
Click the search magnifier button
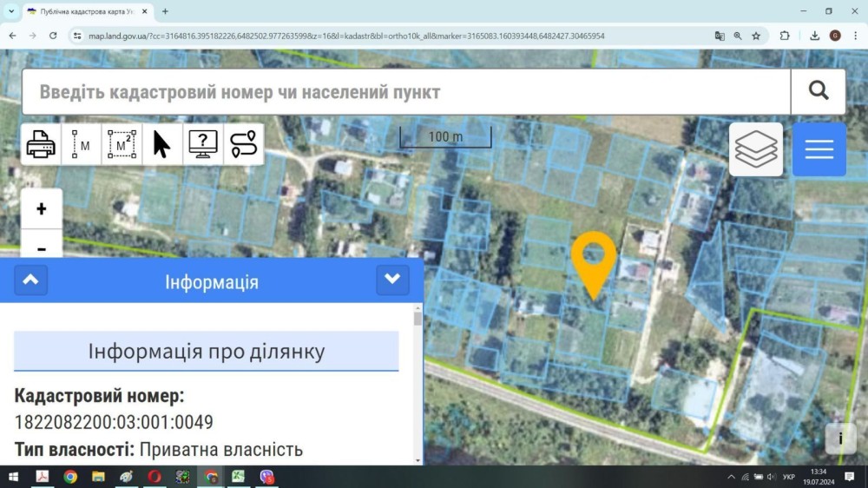tap(819, 91)
